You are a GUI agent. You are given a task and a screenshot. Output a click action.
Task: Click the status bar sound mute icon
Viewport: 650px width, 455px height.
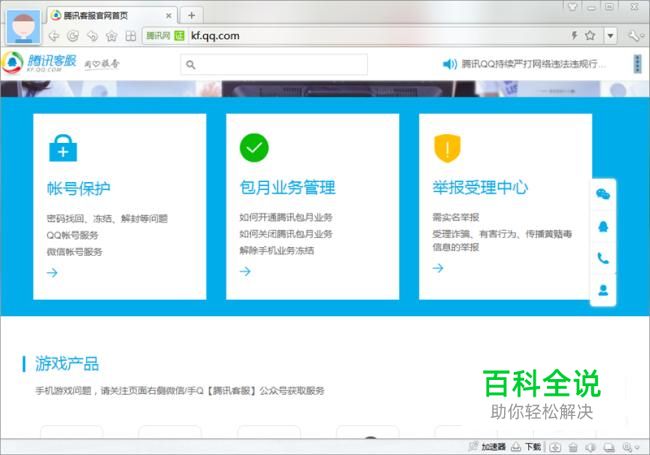pyautogui.click(x=590, y=447)
